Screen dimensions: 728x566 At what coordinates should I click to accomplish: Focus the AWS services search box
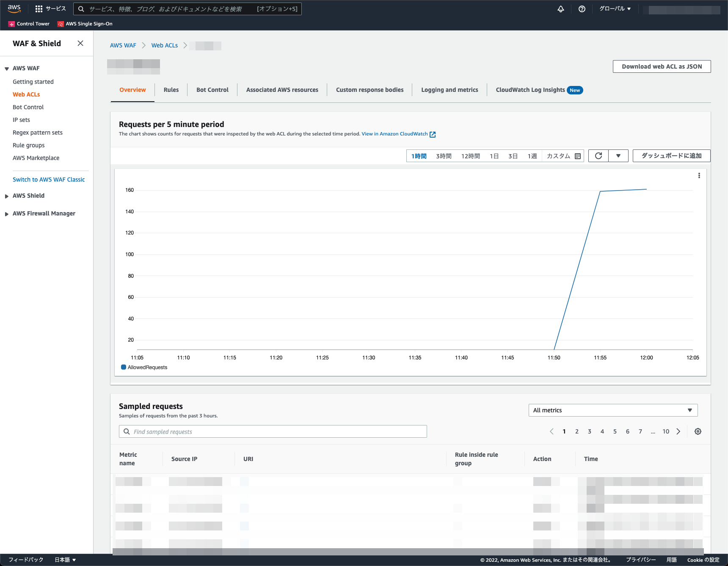(188, 9)
